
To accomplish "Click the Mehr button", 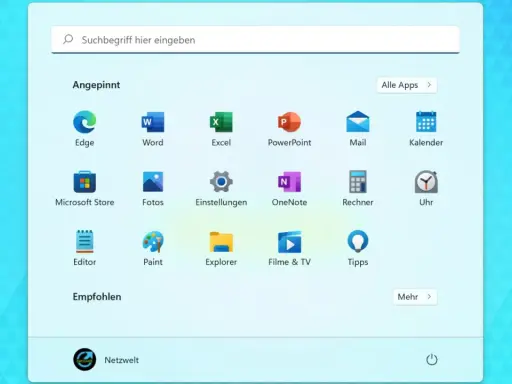I will (415, 297).
